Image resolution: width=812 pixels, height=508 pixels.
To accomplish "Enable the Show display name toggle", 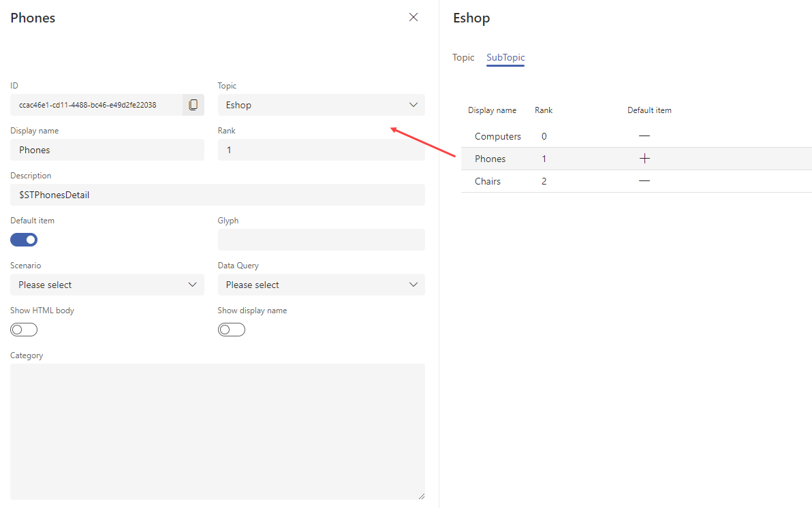I will click(x=232, y=330).
